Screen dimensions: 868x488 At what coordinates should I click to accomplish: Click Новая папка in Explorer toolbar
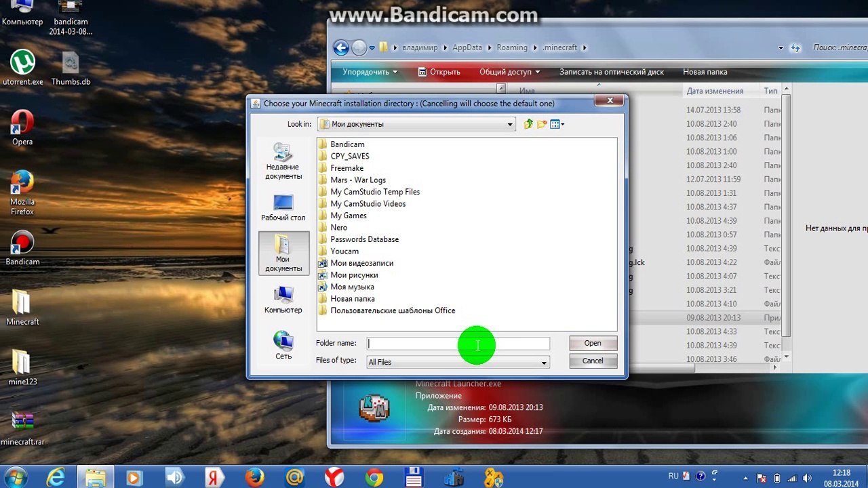click(705, 72)
